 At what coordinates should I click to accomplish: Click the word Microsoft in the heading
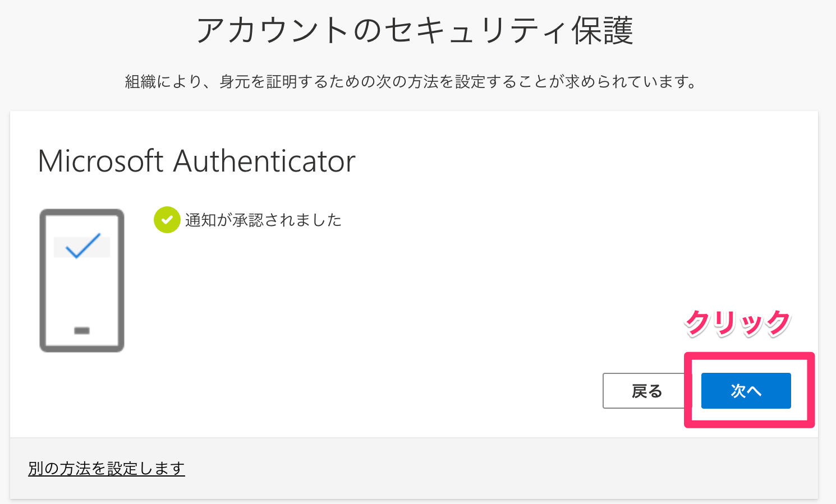[100, 161]
